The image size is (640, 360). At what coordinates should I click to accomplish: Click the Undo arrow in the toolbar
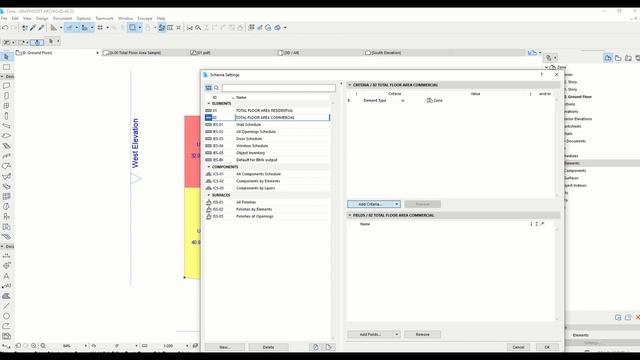pyautogui.click(x=5, y=27)
